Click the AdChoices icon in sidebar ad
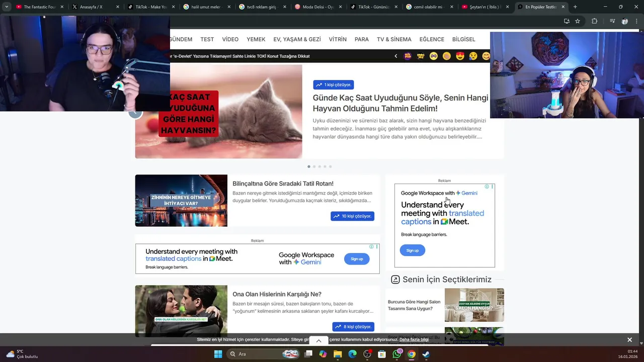Image resolution: width=644 pixels, height=362 pixels. tap(487, 187)
